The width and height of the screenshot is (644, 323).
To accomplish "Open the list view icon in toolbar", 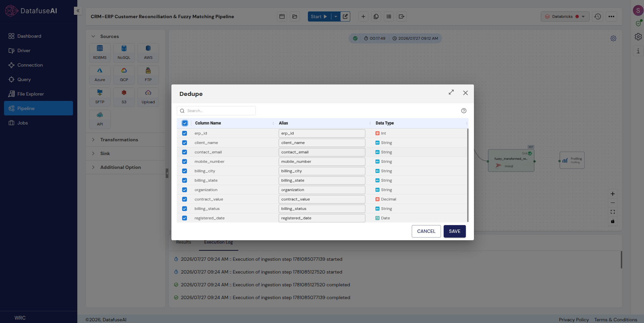I will (389, 16).
